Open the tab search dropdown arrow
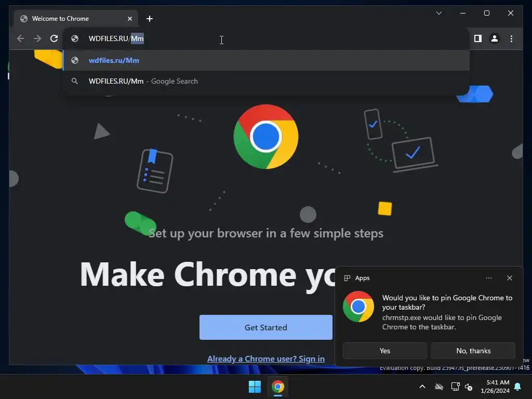 pos(439,13)
